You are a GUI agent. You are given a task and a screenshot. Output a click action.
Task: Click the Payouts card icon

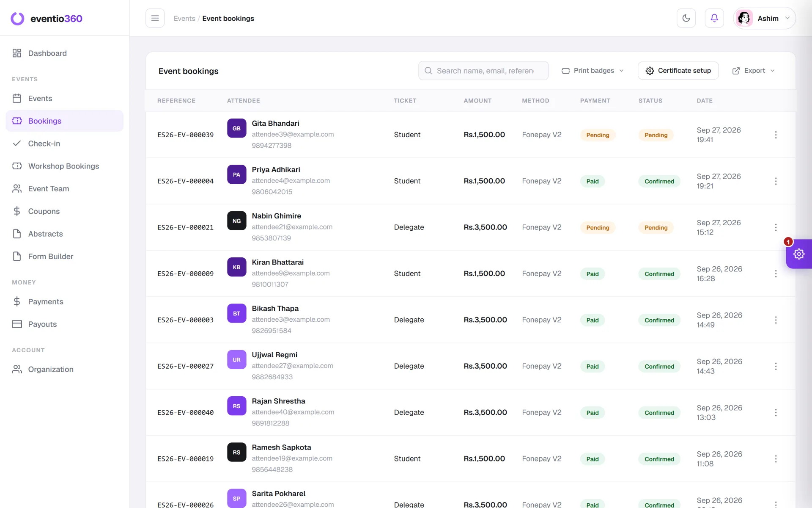17,324
